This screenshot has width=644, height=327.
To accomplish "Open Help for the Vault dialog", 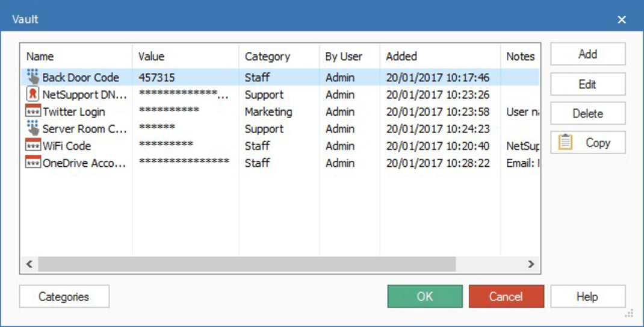I will (x=587, y=296).
